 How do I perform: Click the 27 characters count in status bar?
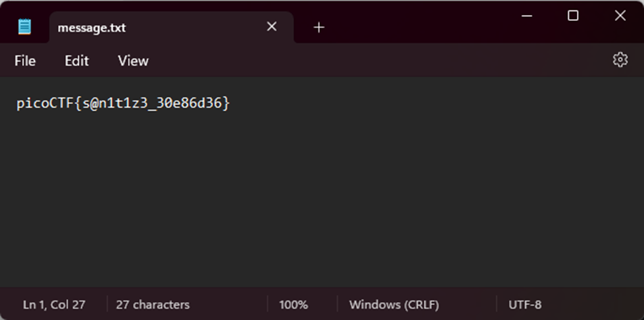click(153, 305)
